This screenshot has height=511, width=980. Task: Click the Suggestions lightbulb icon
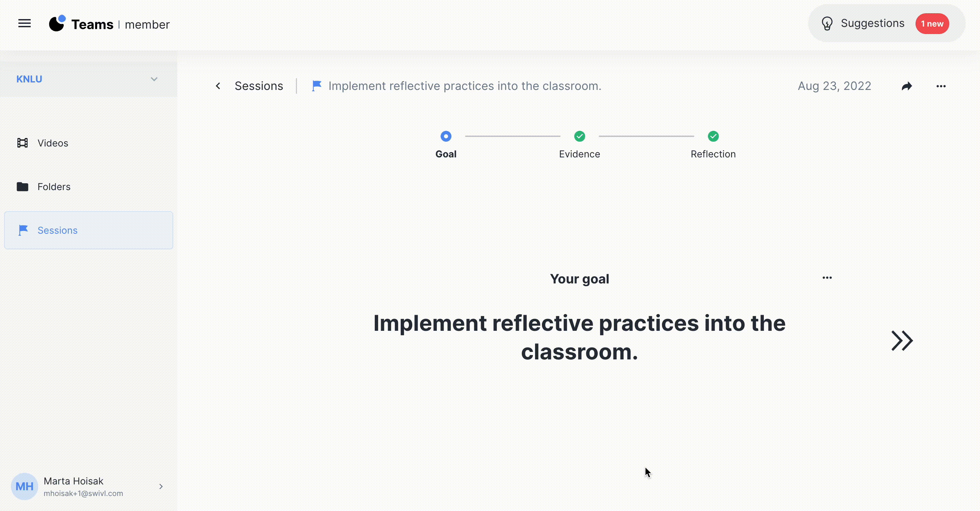(x=827, y=24)
